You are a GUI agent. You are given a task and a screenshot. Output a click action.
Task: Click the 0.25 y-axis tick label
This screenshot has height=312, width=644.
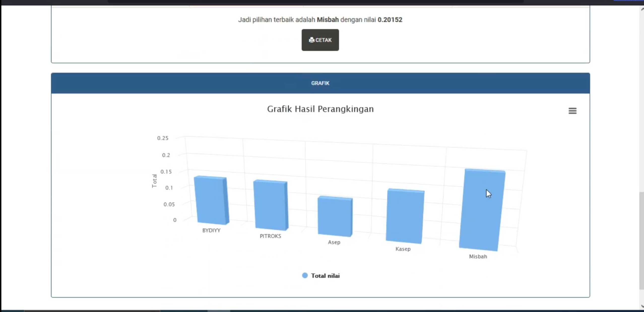point(163,138)
